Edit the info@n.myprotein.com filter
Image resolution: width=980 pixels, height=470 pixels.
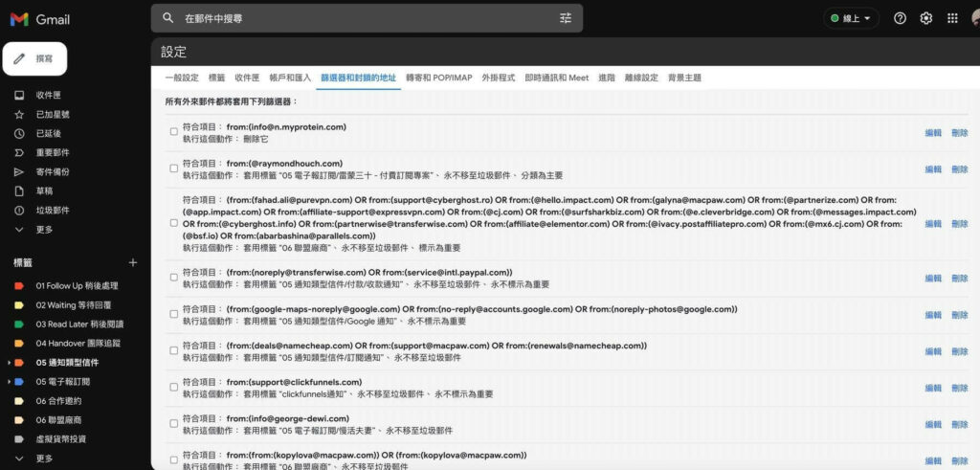click(933, 132)
